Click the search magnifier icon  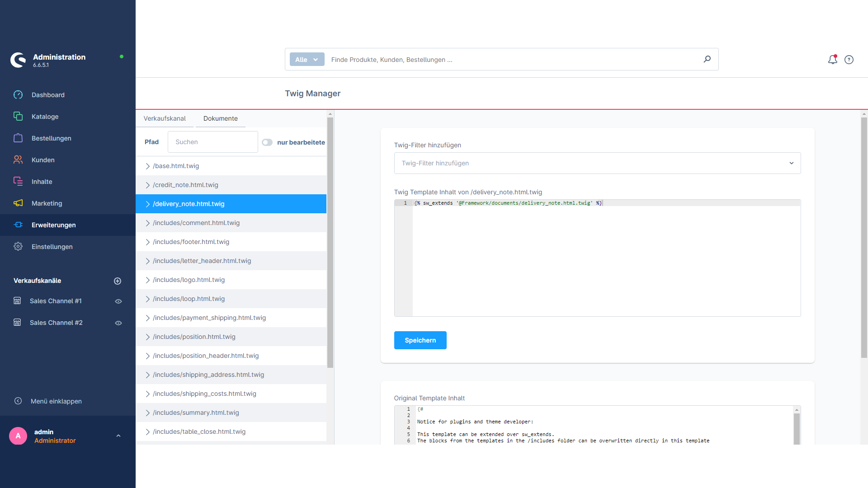tap(707, 59)
